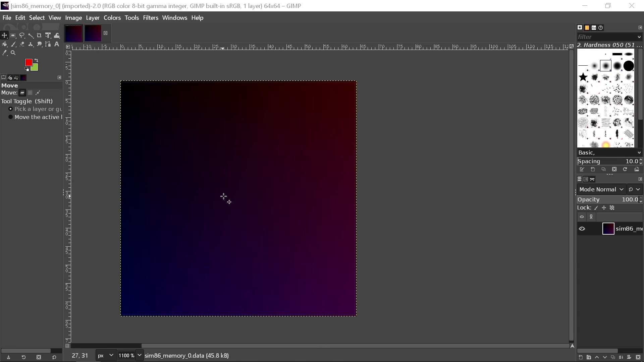
Task: Open the zoom percentage dropdown
Action: [140, 355]
